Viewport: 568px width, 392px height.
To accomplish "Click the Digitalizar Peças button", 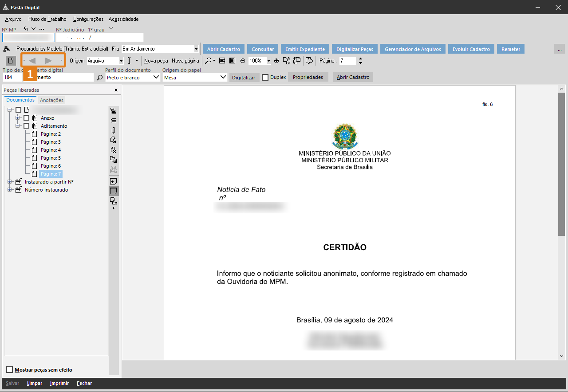I will point(355,49).
